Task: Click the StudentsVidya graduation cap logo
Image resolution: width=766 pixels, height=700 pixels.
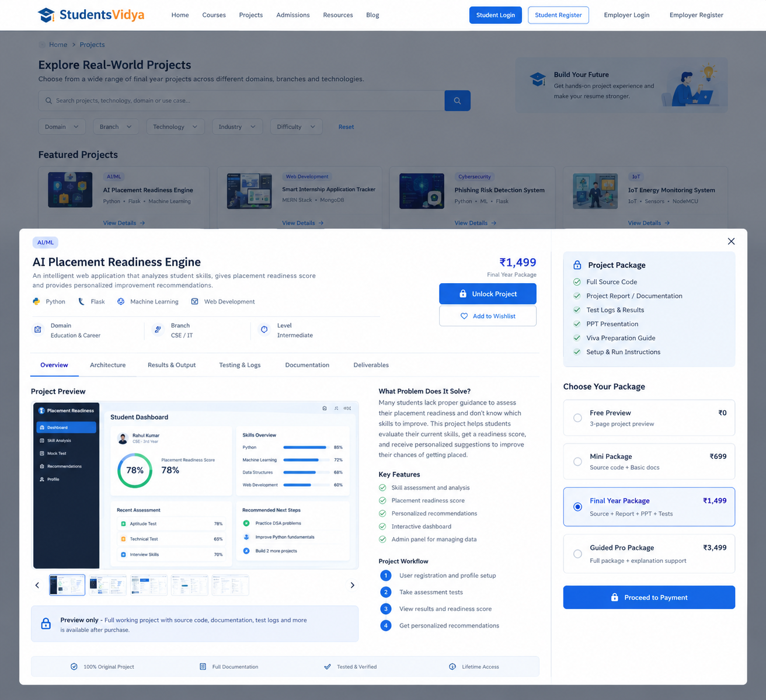Action: pos(46,15)
